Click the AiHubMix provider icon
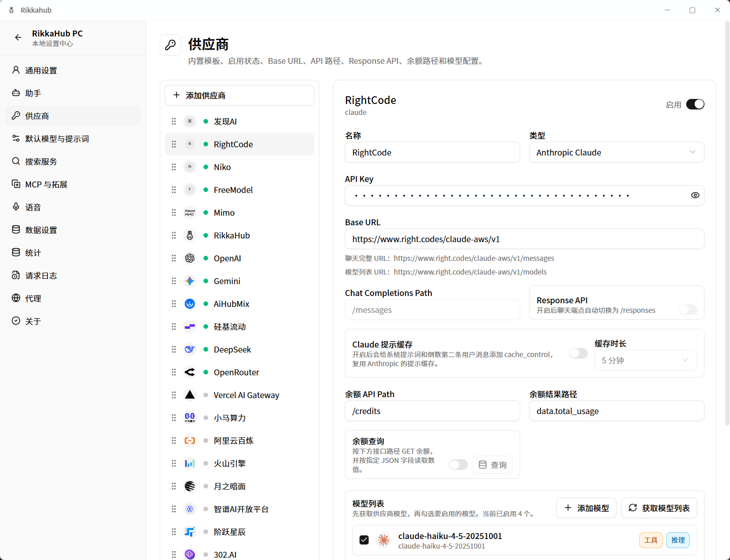Viewport: 730px width, 560px height. click(x=190, y=304)
